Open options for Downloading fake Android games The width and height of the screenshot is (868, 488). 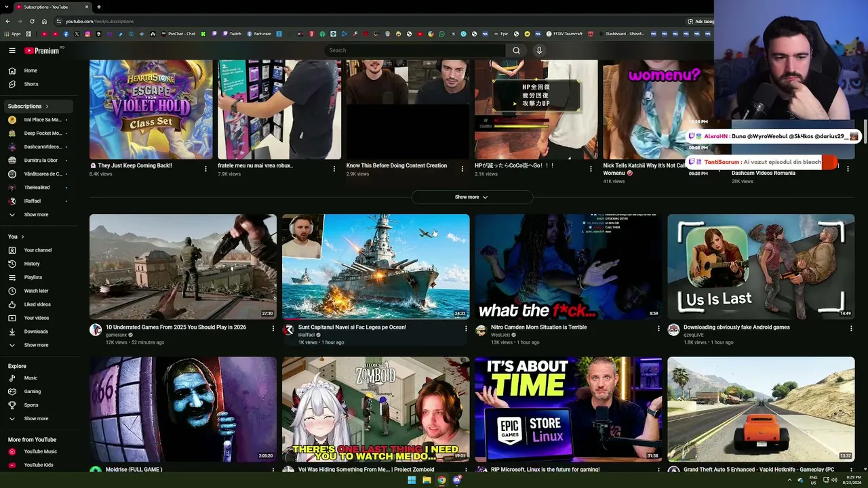tap(851, 328)
